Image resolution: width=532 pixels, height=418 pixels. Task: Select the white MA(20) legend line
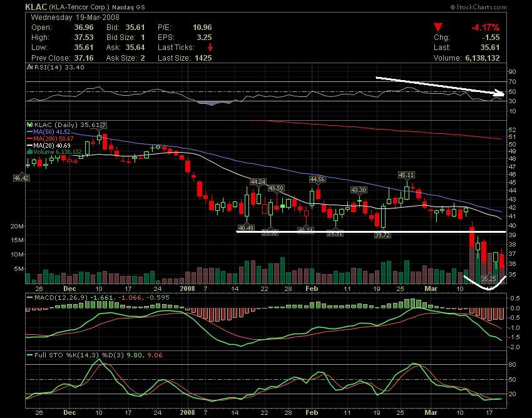(30, 146)
